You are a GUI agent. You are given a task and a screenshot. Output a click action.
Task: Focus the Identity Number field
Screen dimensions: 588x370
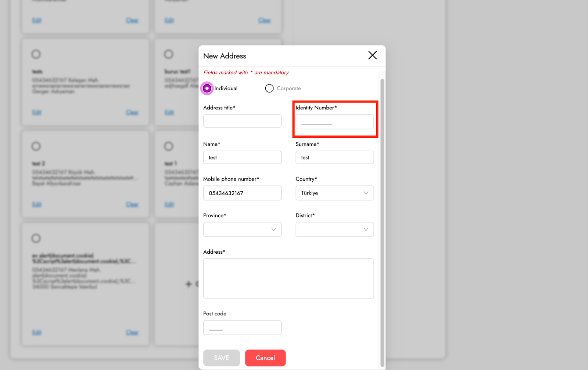[334, 122]
